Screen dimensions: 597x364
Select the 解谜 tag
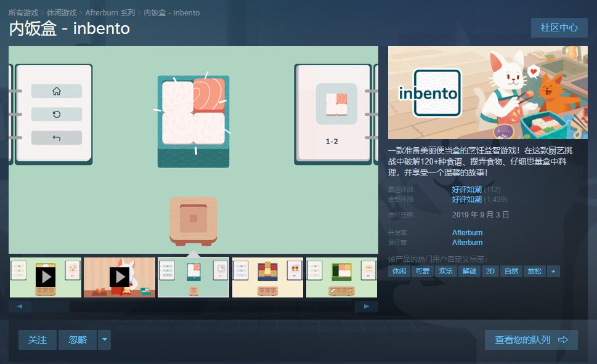tap(469, 271)
